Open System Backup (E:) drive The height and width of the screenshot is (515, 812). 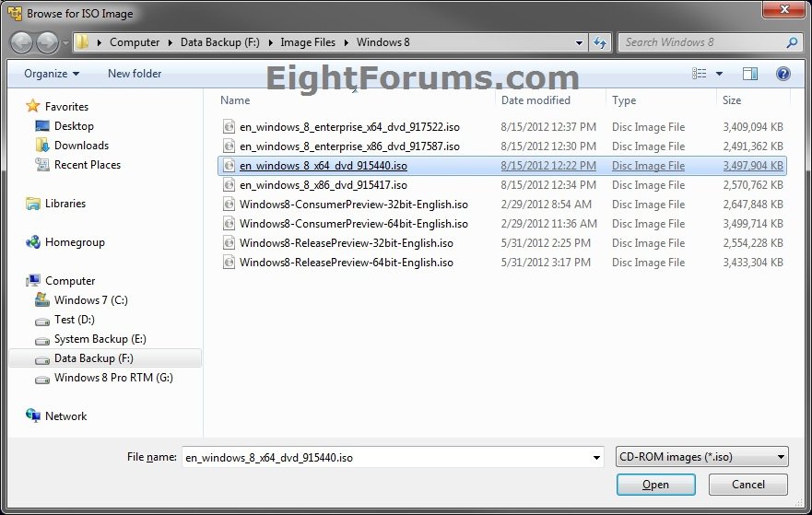[x=100, y=339]
